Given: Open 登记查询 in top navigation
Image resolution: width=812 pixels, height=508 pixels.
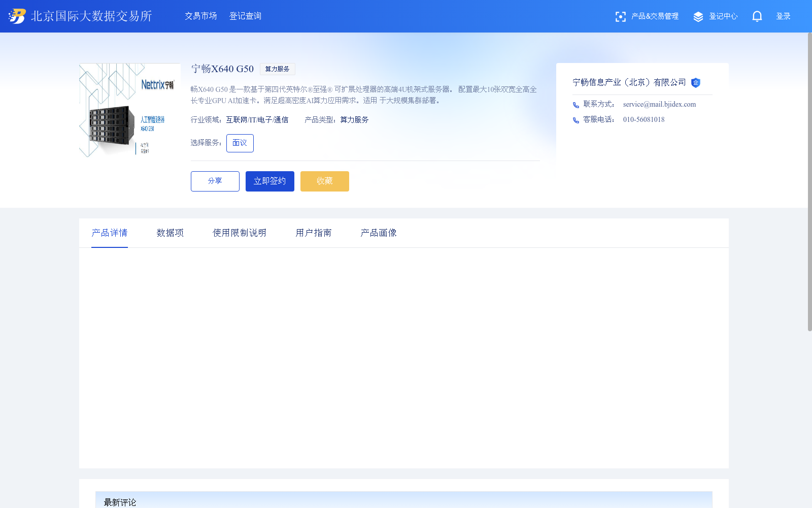Looking at the screenshot, I should [x=245, y=16].
